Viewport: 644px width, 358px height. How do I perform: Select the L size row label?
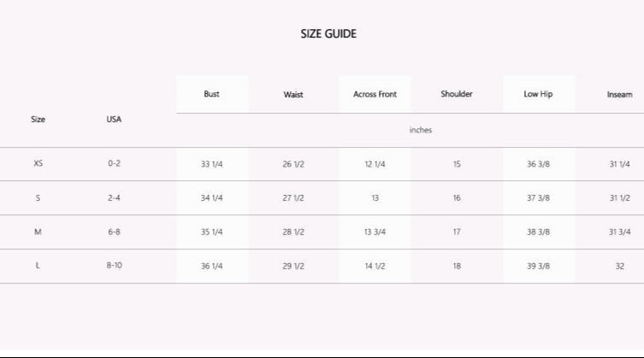click(38, 266)
